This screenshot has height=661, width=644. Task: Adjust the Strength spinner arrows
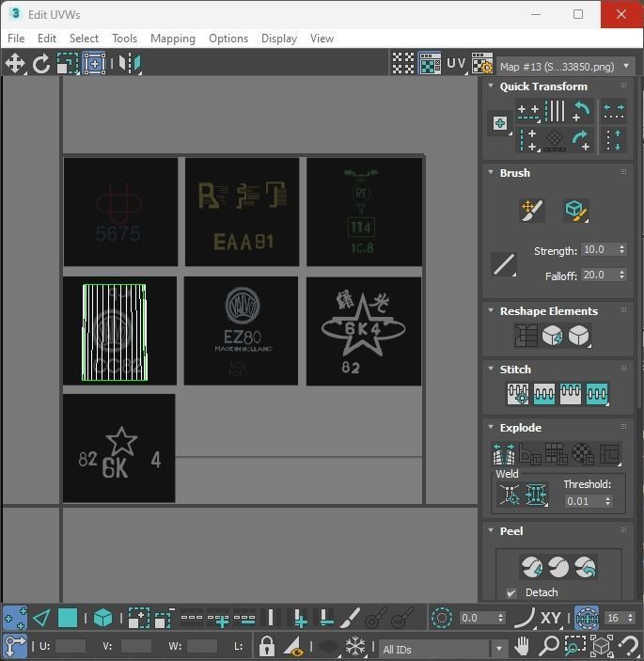(621, 249)
